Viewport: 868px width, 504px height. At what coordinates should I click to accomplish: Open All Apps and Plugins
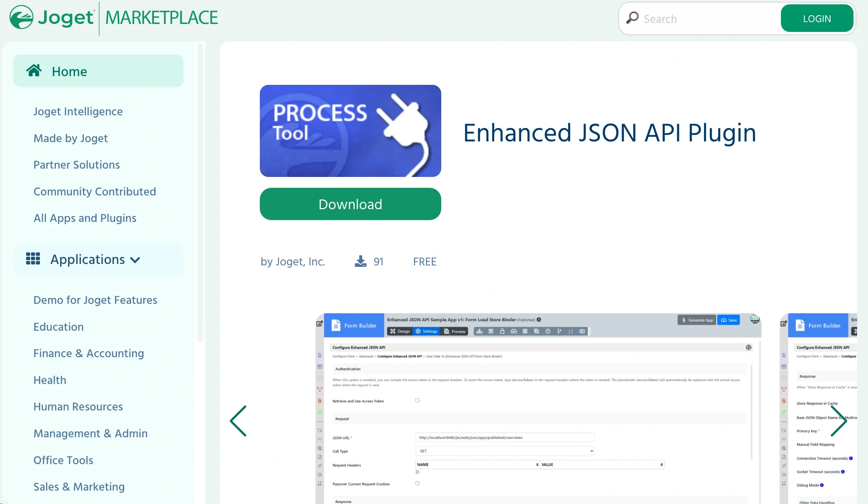click(85, 218)
